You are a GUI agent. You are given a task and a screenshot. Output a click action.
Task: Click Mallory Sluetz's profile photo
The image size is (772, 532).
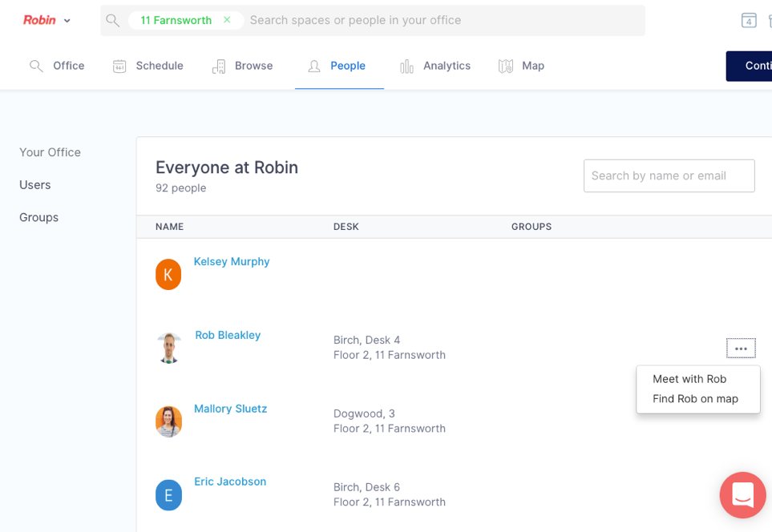[168, 421]
